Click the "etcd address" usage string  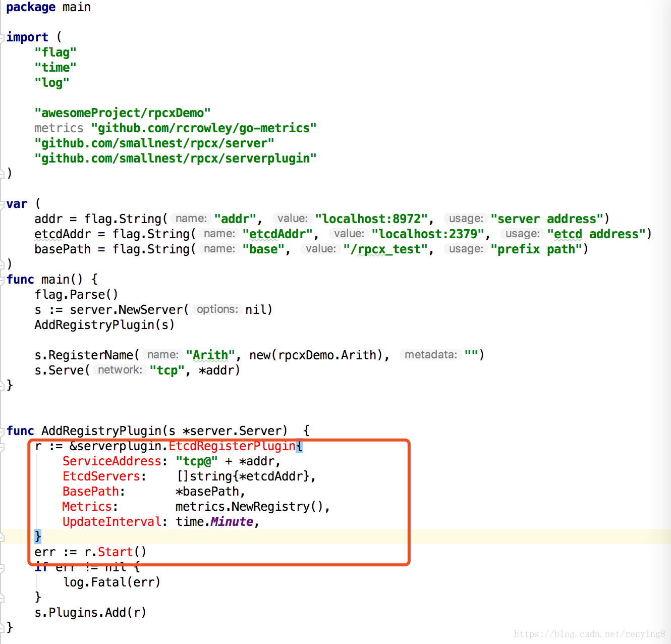(596, 234)
